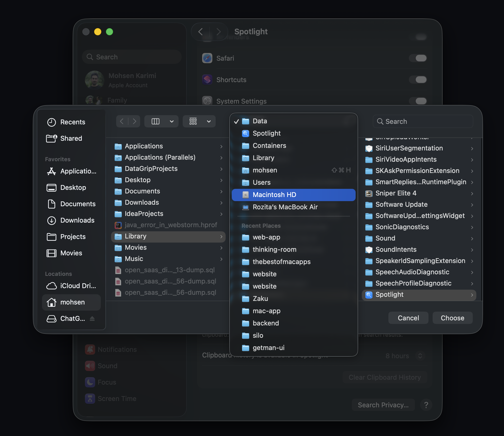The height and width of the screenshot is (436, 504).
Task: Select java_error_in_webstorm.hprof file
Action: click(x=168, y=225)
